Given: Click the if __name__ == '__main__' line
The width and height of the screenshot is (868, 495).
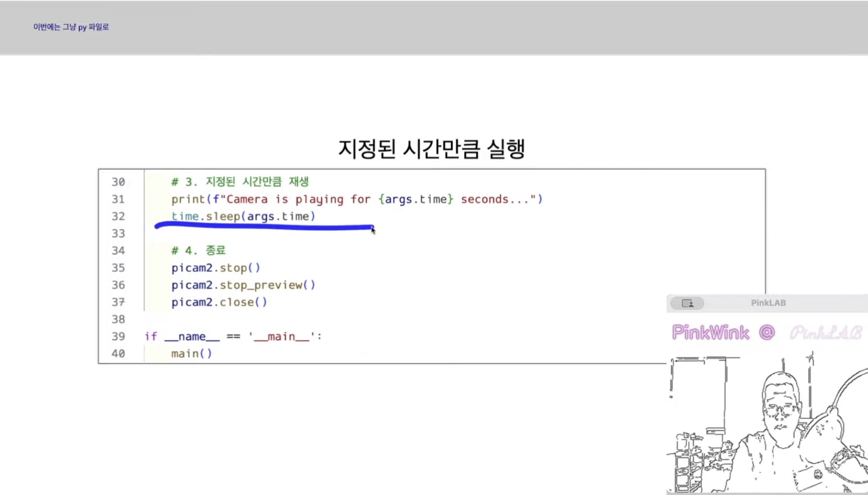Looking at the screenshot, I should (233, 337).
